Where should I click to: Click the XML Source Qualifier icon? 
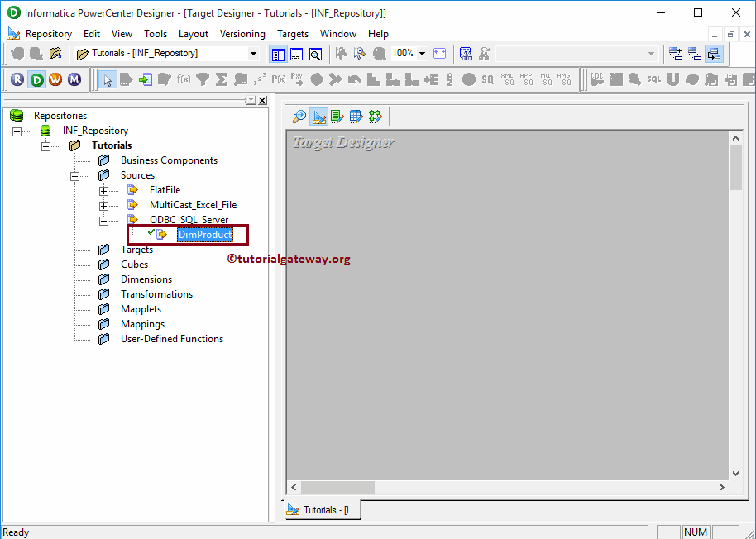tap(508, 79)
